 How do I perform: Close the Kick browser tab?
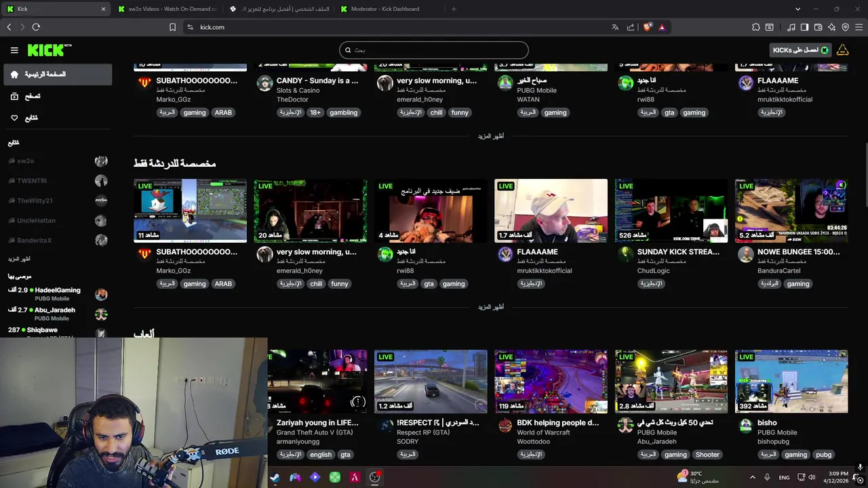click(x=103, y=9)
